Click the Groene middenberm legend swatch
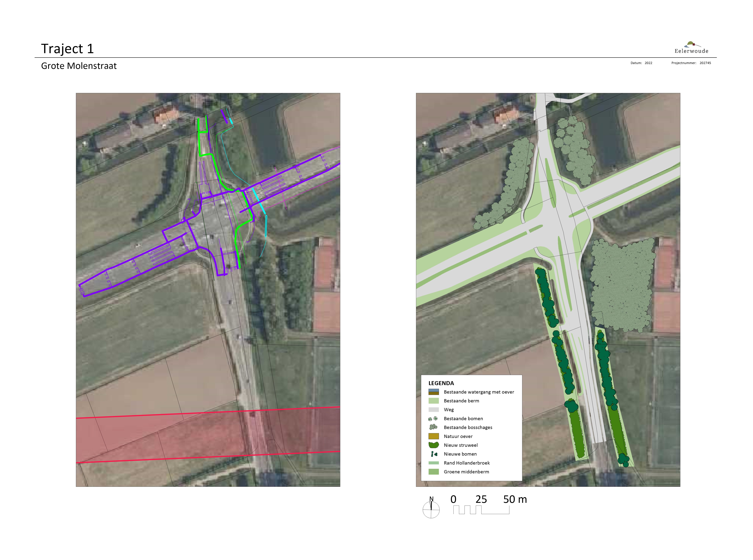 (x=434, y=472)
